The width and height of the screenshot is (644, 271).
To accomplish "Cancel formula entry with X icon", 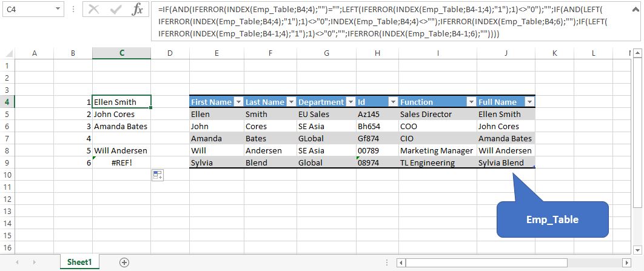I will click(x=93, y=9).
